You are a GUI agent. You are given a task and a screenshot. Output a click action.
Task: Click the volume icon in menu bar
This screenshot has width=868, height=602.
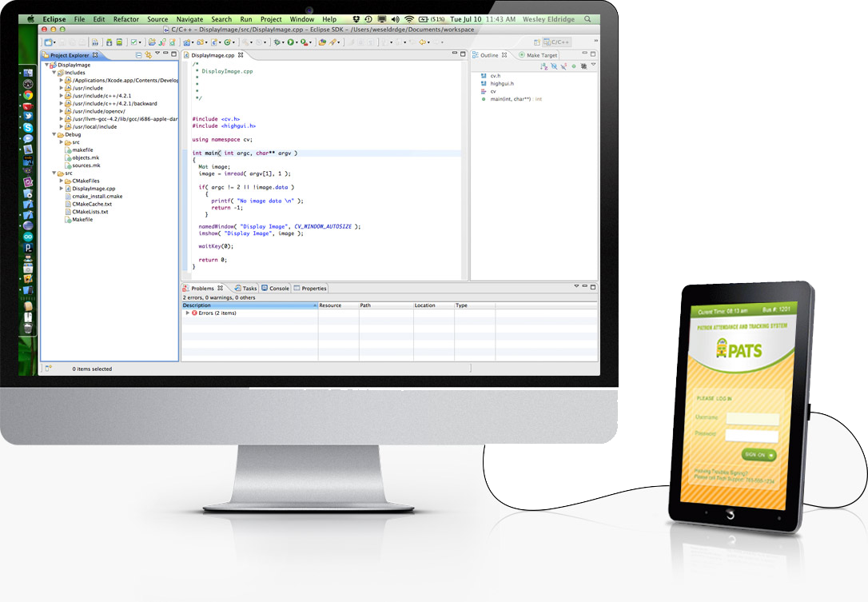396,19
